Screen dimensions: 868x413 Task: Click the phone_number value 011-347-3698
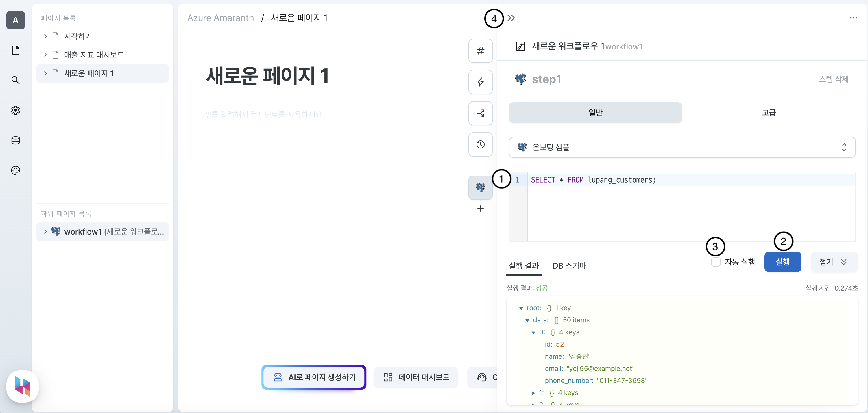click(622, 381)
